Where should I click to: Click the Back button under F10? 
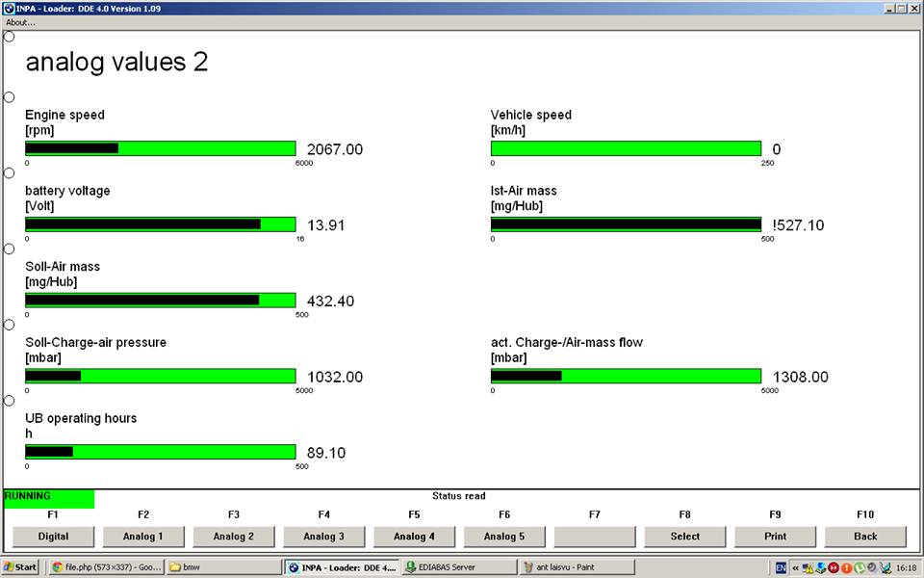point(864,537)
